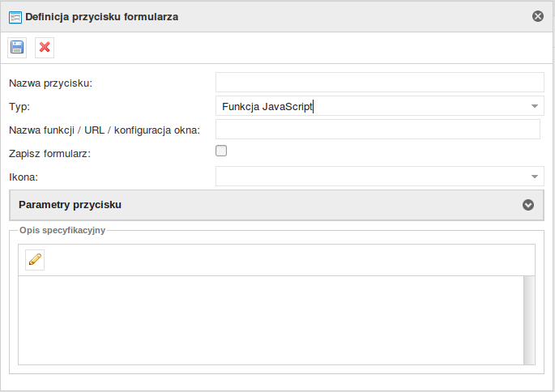Click the Zapisz formularz label
Screen dimensions: 555x392
(50, 154)
